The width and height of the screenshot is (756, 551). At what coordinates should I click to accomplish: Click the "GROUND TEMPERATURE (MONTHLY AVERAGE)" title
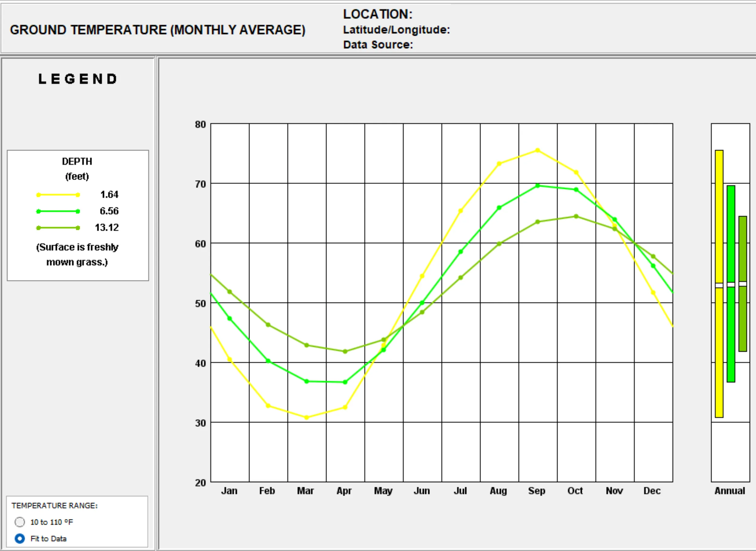[x=158, y=30]
